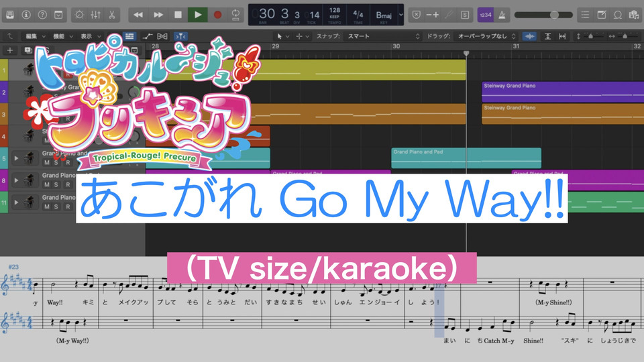644x362 pixels.
Task: Add a new track with plus button
Action: pos(10,50)
